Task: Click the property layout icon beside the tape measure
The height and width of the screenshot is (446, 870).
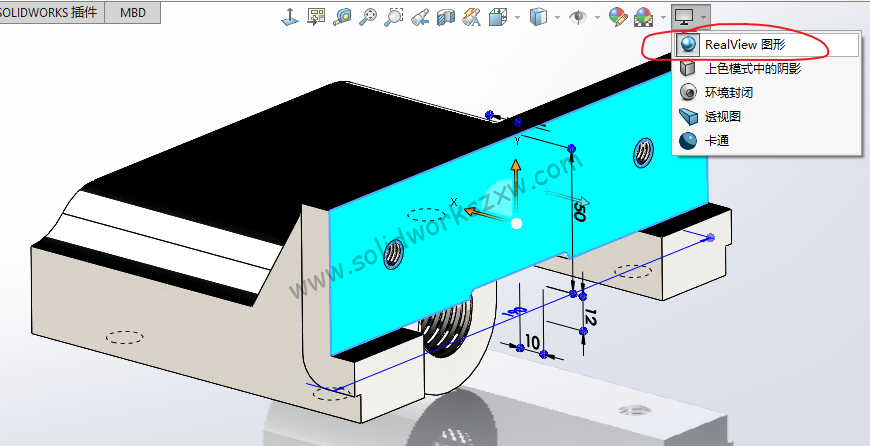Action: coord(316,17)
